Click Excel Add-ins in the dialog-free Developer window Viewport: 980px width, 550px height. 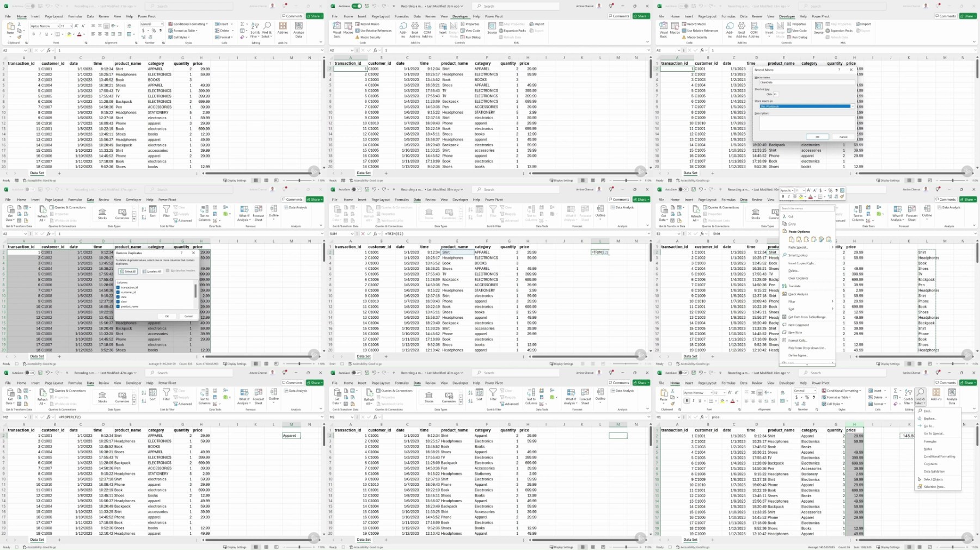point(415,29)
